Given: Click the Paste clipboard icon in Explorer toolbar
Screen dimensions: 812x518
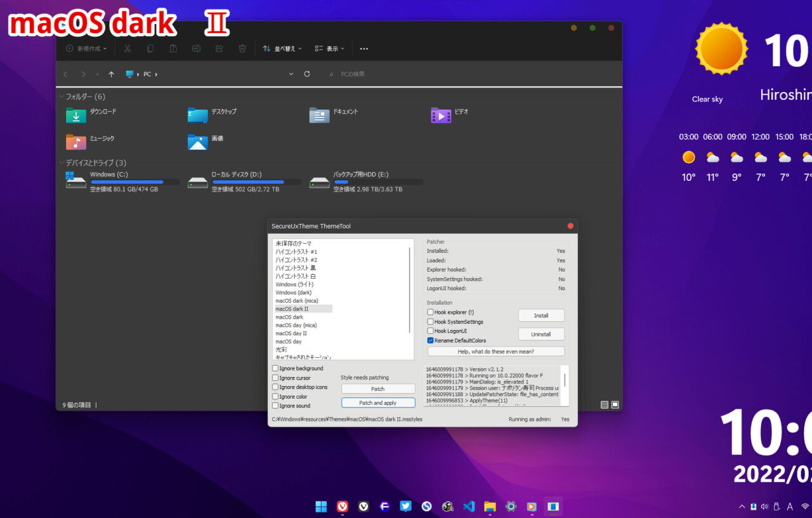Looking at the screenshot, I should pyautogui.click(x=173, y=48).
